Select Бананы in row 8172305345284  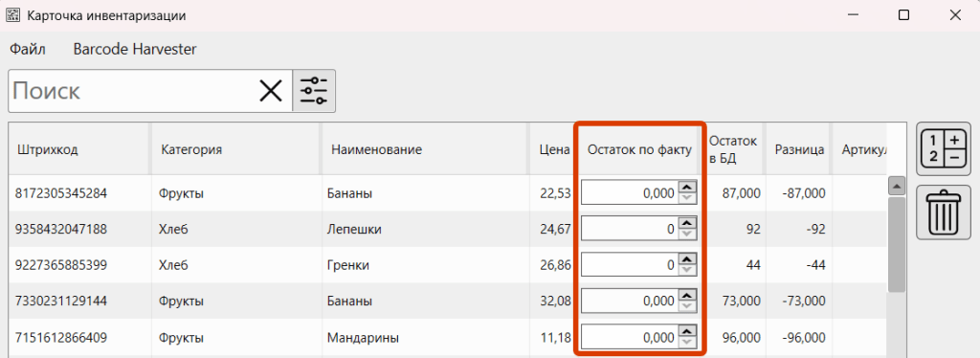(x=350, y=193)
